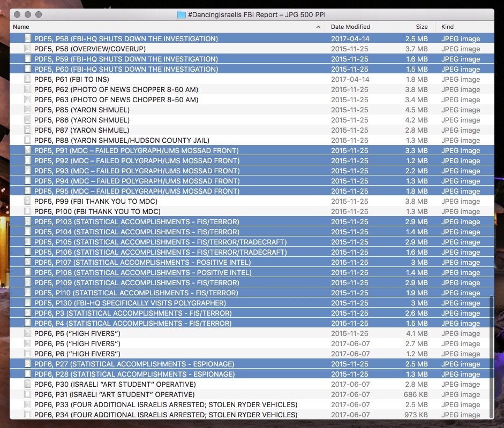
Task: Click icon of PDF6, P6 High Fivers file
Action: pyautogui.click(x=28, y=354)
